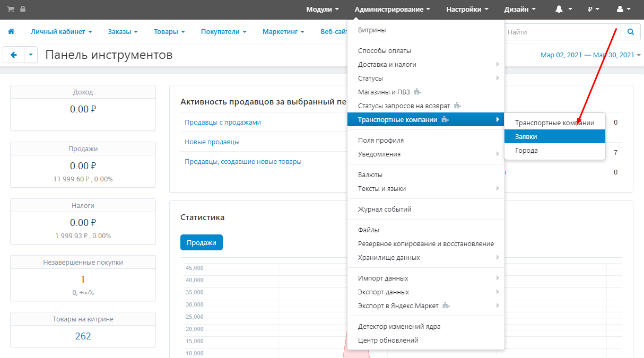This screenshot has height=358, width=644.
Task: Click the shopping cart icon
Action: (11, 9)
